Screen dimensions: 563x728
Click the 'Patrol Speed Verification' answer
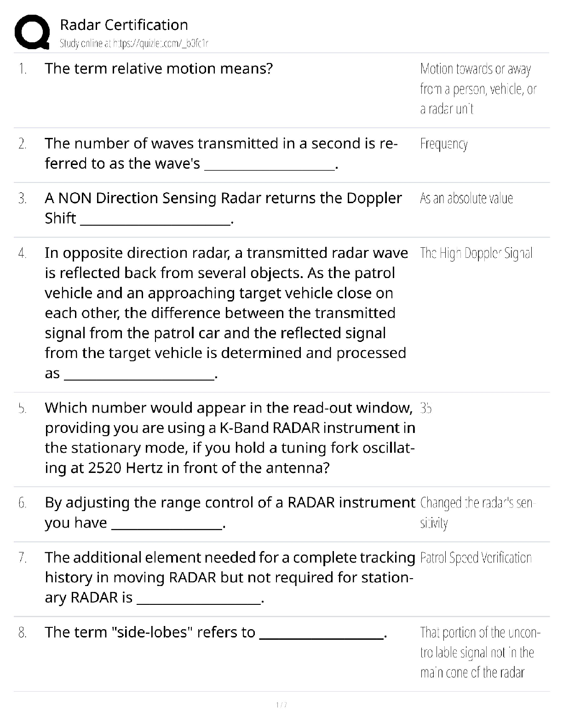(476, 558)
